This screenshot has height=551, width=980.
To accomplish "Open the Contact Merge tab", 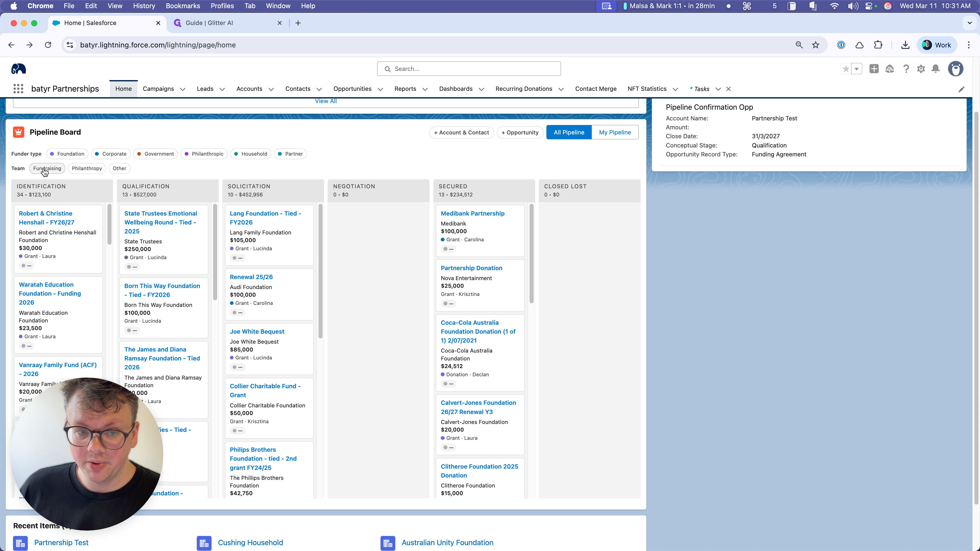I will tap(596, 89).
